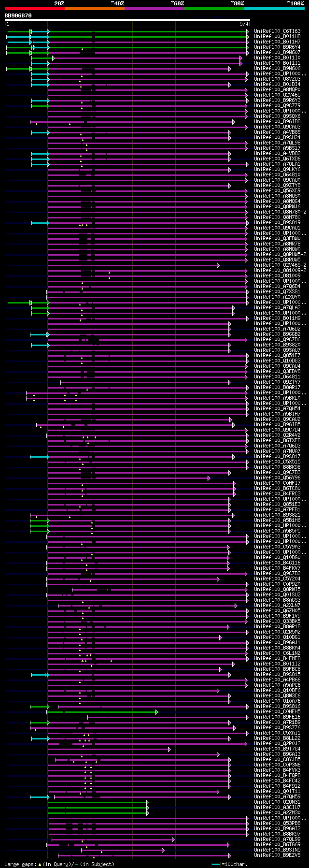This screenshot has width=309, height=868.
Task: Click the UniRef100_O64810 label
Action: point(277,175)
